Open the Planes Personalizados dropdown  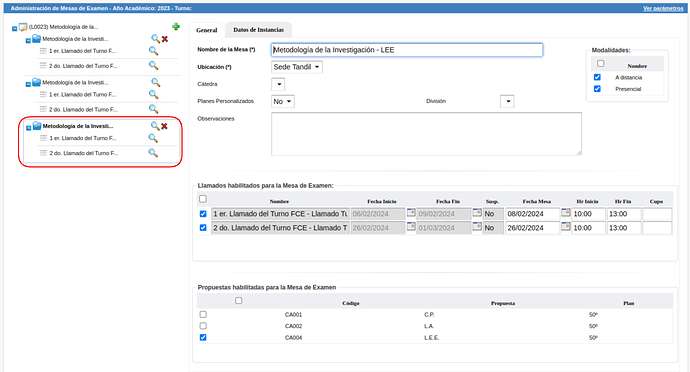pyautogui.click(x=283, y=102)
